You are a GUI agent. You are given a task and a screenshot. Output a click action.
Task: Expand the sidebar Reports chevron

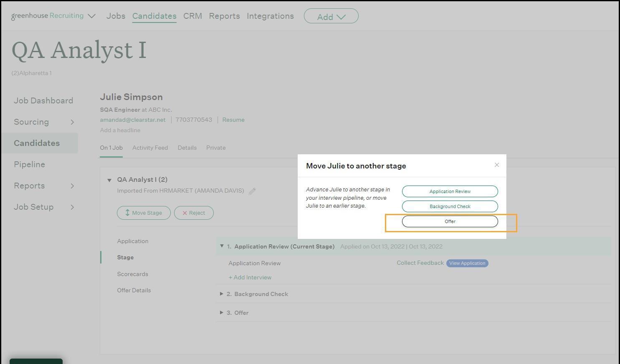(72, 186)
